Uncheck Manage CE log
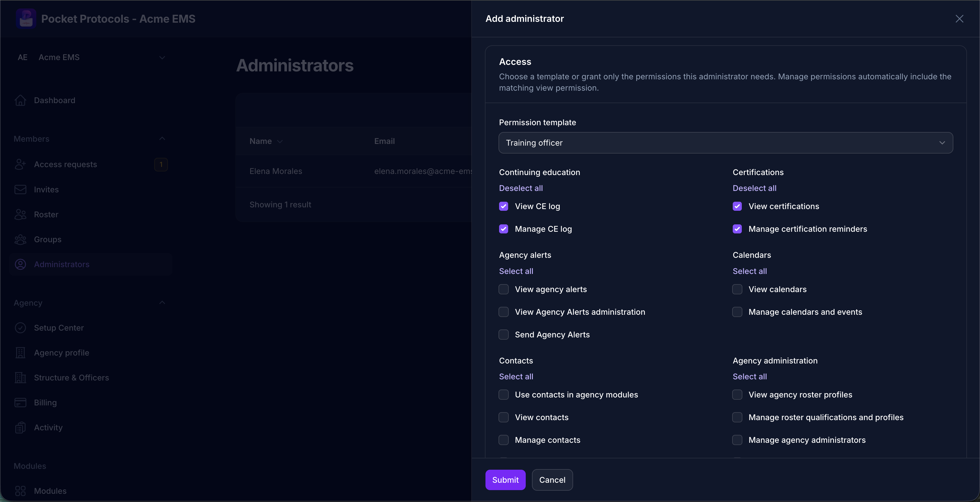980x502 pixels. pyautogui.click(x=503, y=229)
